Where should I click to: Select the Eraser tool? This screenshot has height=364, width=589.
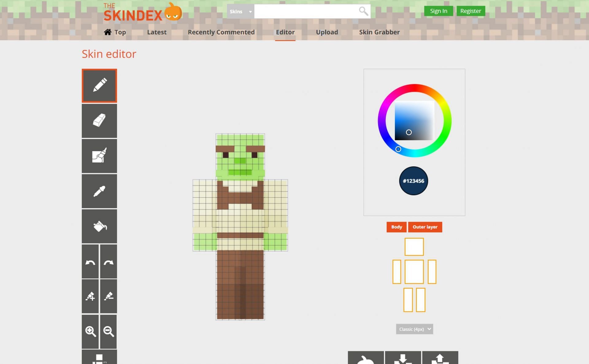[x=100, y=121]
